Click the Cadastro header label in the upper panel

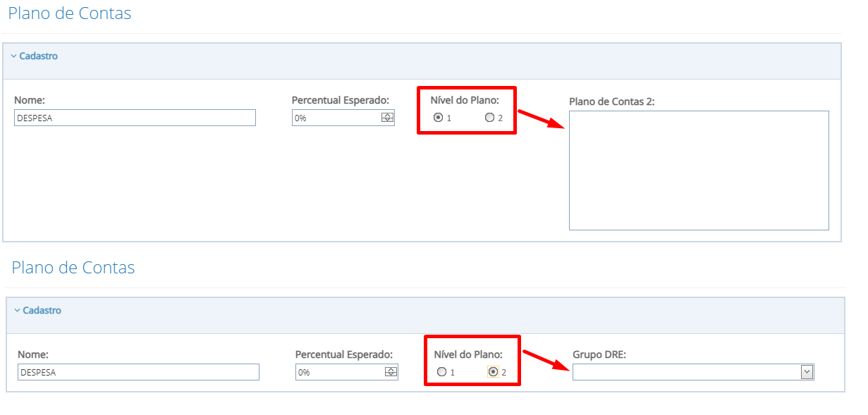coord(39,56)
